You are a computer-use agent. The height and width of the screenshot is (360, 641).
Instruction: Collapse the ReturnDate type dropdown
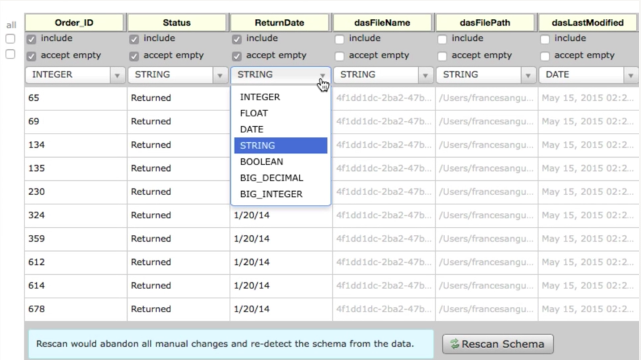pos(280,75)
